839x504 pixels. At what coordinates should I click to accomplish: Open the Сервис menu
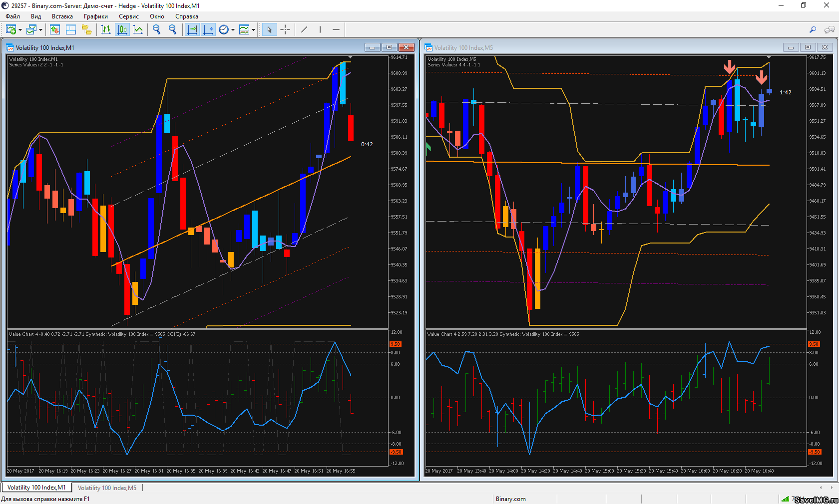(128, 16)
